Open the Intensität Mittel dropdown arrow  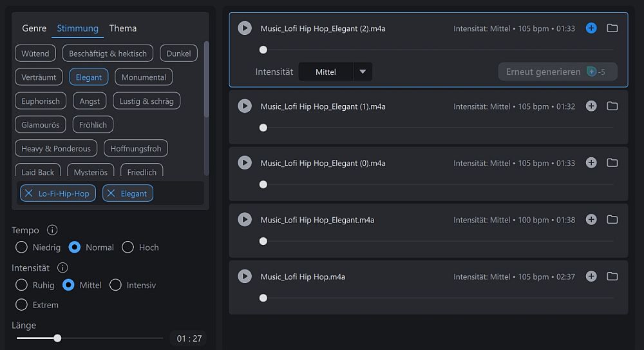(363, 72)
